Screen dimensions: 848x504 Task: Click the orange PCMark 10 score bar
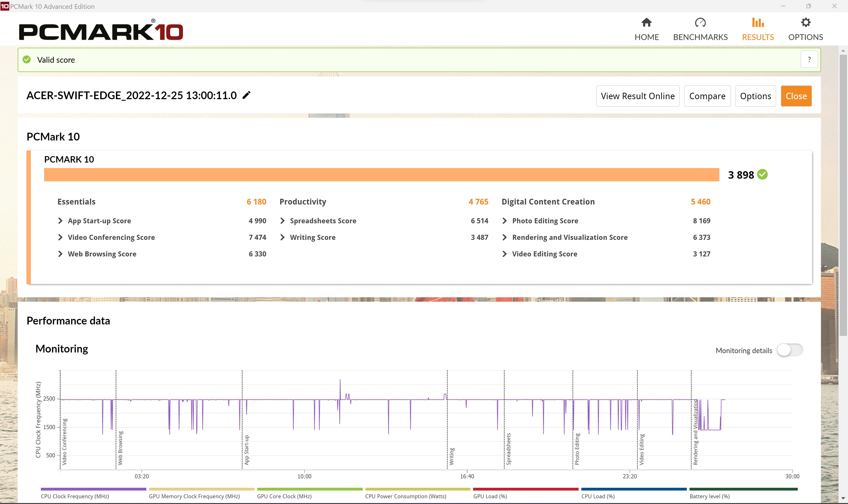[382, 174]
